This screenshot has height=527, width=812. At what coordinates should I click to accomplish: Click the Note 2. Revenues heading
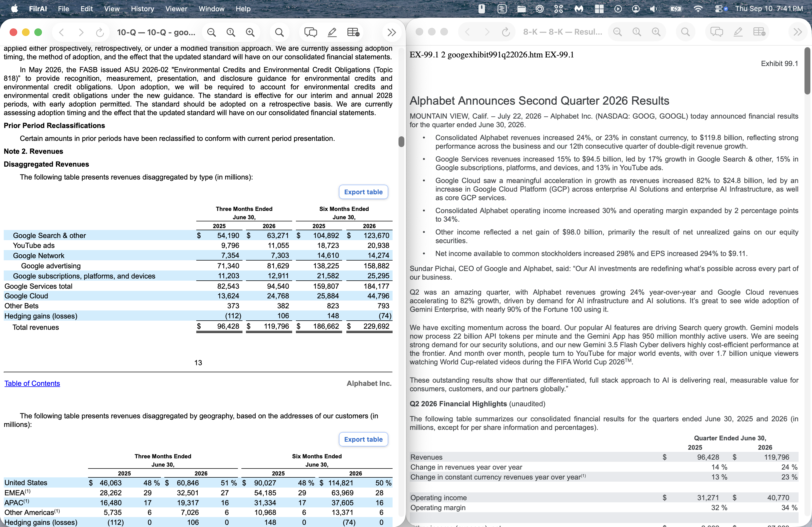[34, 151]
